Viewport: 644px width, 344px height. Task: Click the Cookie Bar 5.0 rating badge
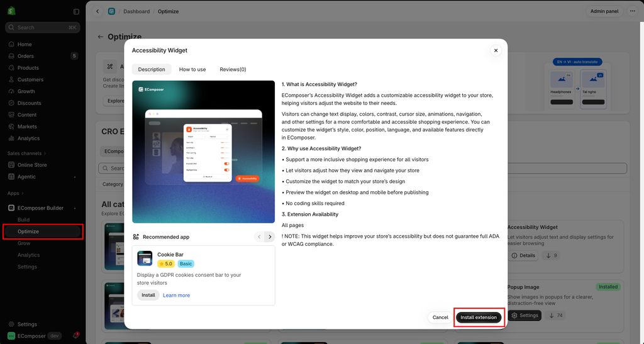[x=166, y=264]
